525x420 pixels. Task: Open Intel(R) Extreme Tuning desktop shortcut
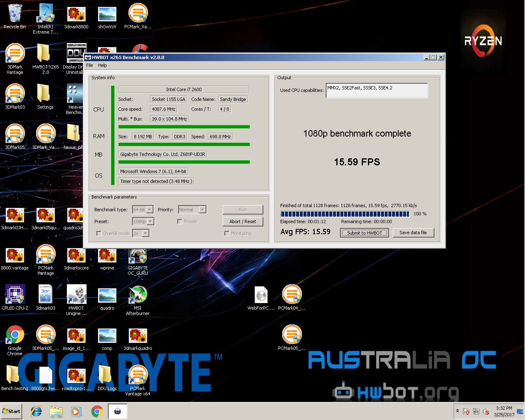pos(46,19)
